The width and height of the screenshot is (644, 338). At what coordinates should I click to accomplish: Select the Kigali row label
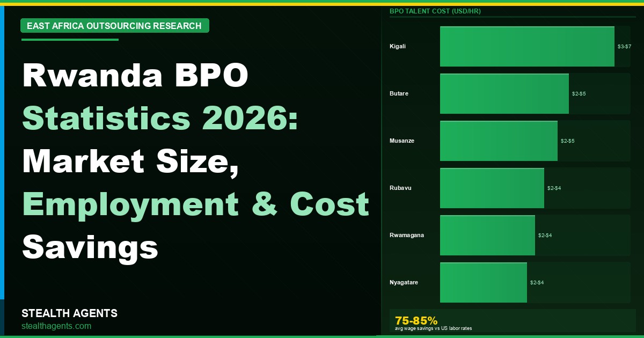point(398,46)
